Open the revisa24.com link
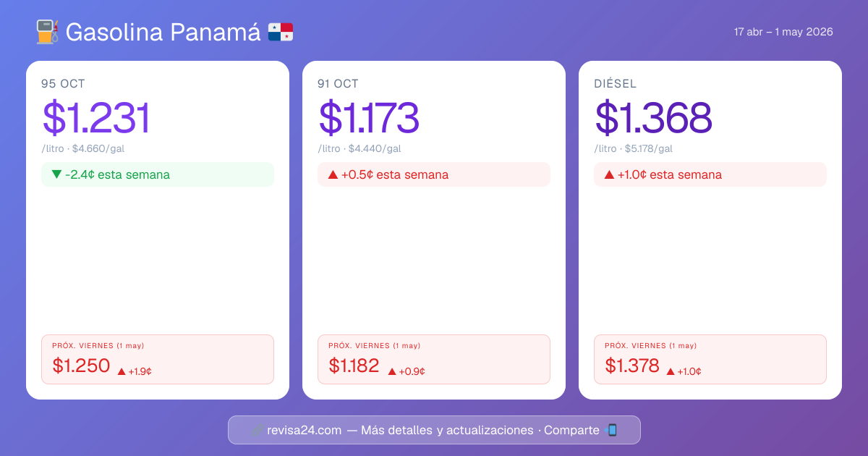The height and width of the screenshot is (456, 868). click(305, 430)
